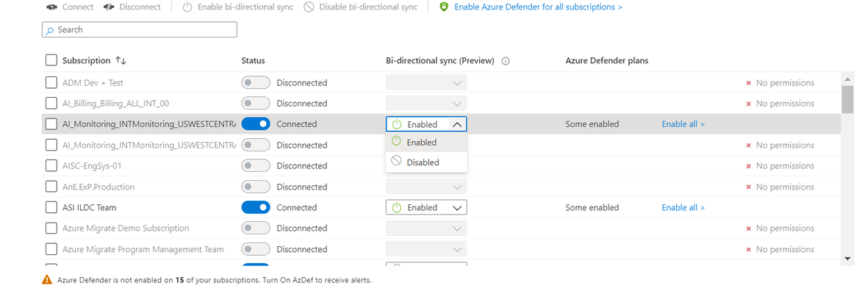Click Enable all link on ASI ILDC Team row

click(x=683, y=207)
